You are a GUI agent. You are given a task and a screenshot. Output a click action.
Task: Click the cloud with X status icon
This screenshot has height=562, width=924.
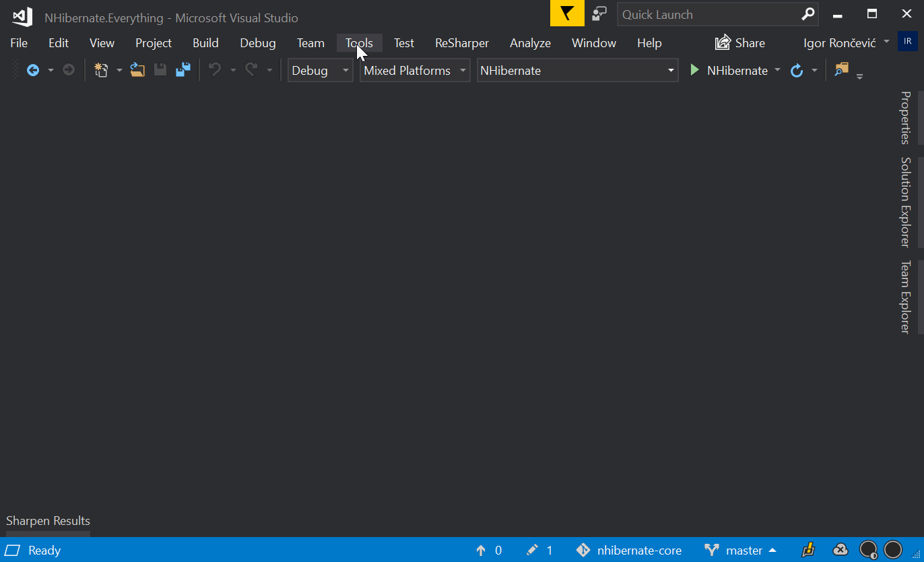840,550
